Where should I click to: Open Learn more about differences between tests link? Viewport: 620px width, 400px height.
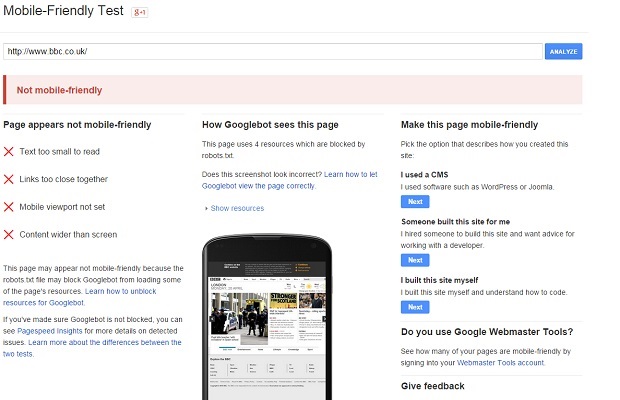click(x=92, y=348)
